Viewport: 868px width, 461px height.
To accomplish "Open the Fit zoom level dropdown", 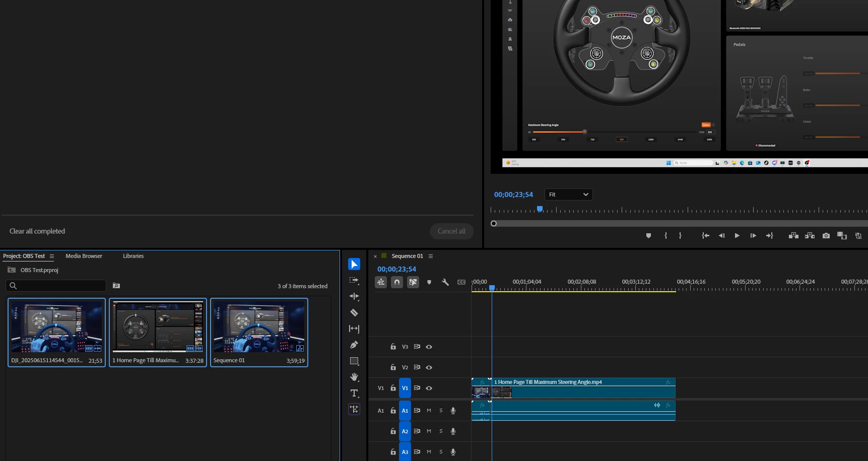I will pos(568,194).
